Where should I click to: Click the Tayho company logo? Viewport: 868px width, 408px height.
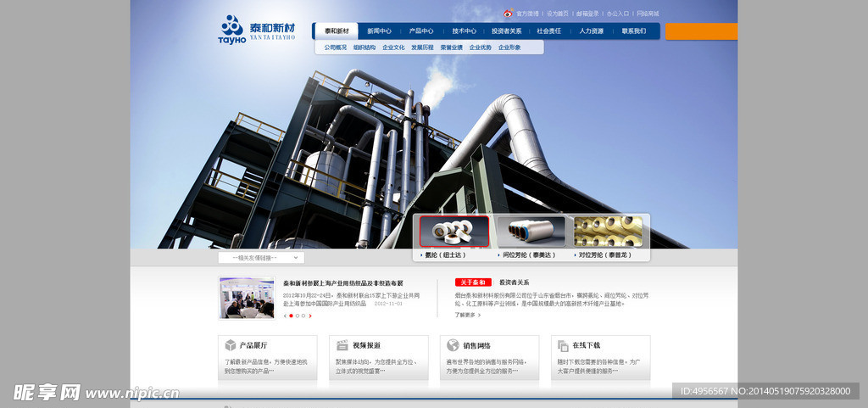click(257, 30)
